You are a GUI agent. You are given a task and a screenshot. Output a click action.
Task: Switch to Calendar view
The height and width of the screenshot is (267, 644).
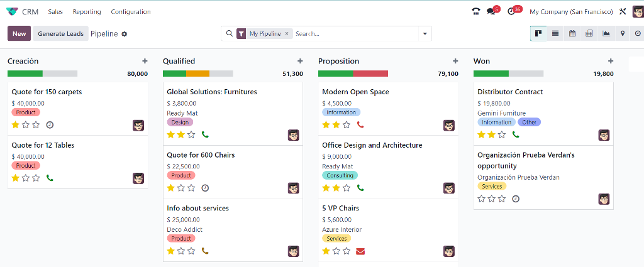572,34
